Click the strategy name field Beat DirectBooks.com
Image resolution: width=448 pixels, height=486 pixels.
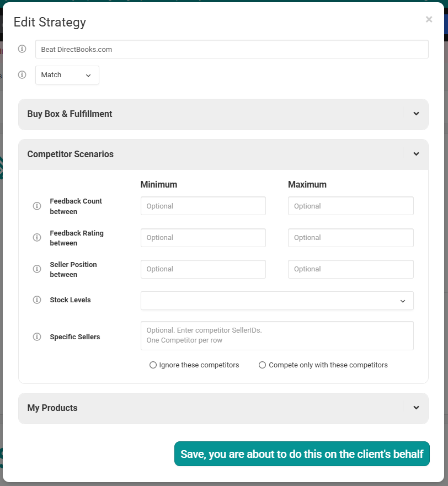pos(232,49)
